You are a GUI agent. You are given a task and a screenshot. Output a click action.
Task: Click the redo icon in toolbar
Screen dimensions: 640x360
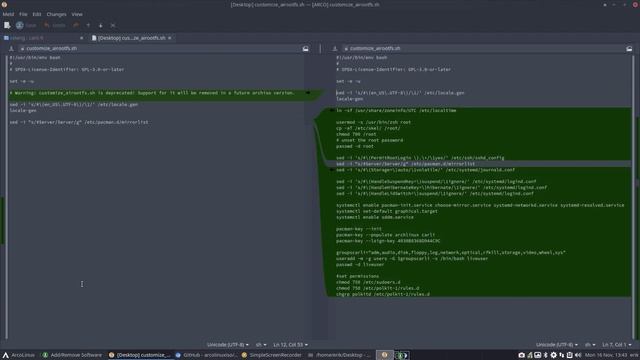pyautogui.click(x=76, y=25)
